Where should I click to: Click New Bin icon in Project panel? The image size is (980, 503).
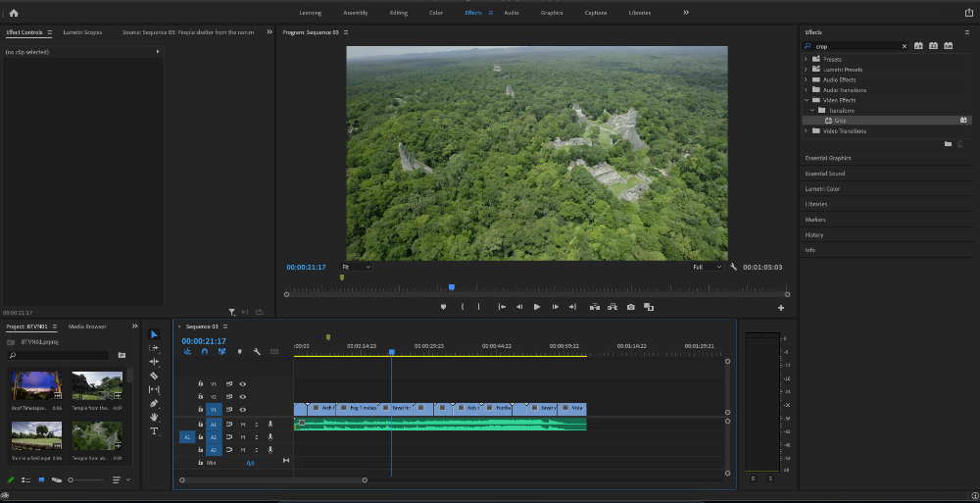(122, 355)
